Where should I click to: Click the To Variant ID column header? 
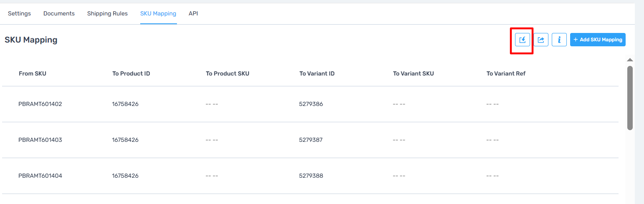pos(317,73)
